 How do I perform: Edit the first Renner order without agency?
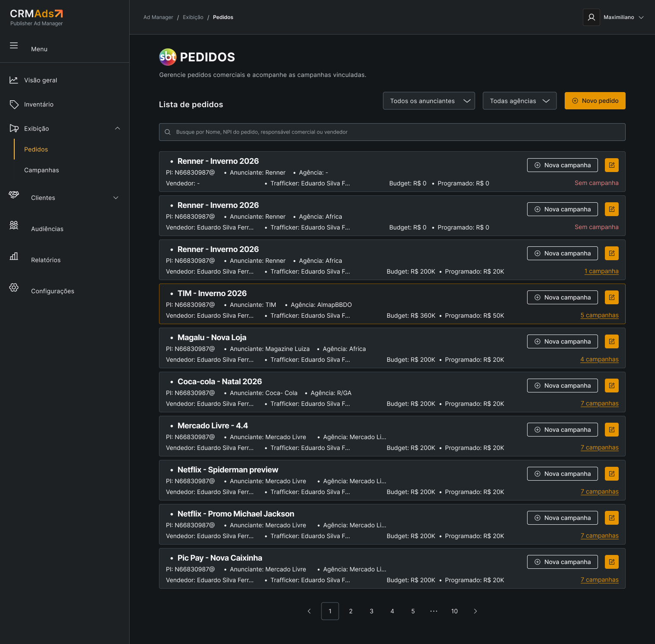pos(612,165)
